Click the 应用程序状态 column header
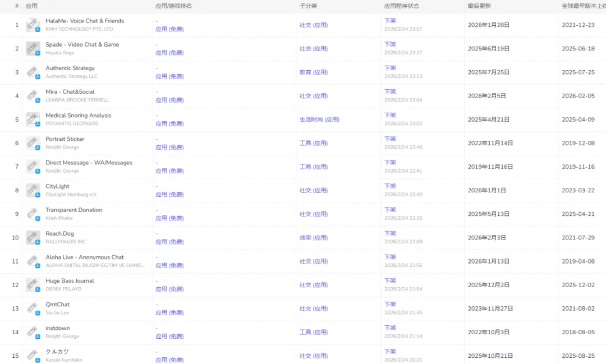Viewport: 606px width, 364px height. (402, 6)
